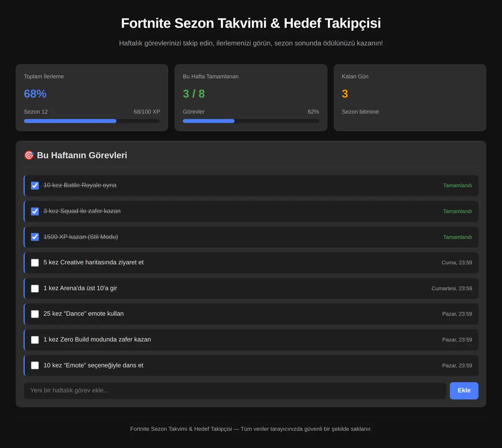Click the "Bu Hafta Tamamlanan" card title
Viewport: 502px width, 448px height.
click(211, 76)
